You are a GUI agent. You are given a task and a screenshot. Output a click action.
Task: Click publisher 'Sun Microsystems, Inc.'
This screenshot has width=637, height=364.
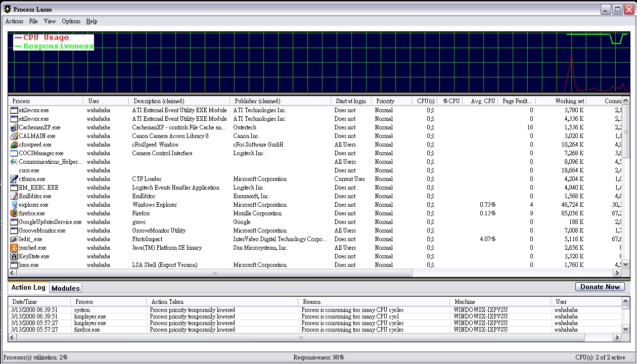click(261, 248)
